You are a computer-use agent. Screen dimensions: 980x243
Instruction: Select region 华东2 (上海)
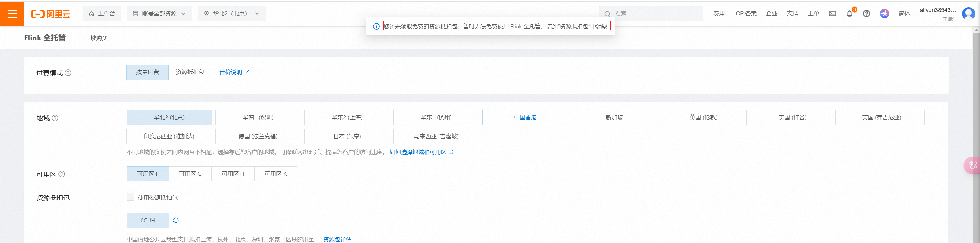[347, 117]
